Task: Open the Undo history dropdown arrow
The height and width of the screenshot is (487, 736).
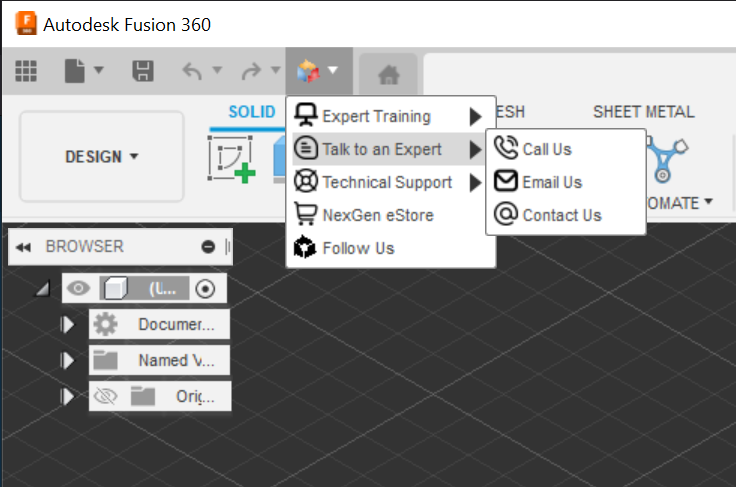Action: pos(217,70)
